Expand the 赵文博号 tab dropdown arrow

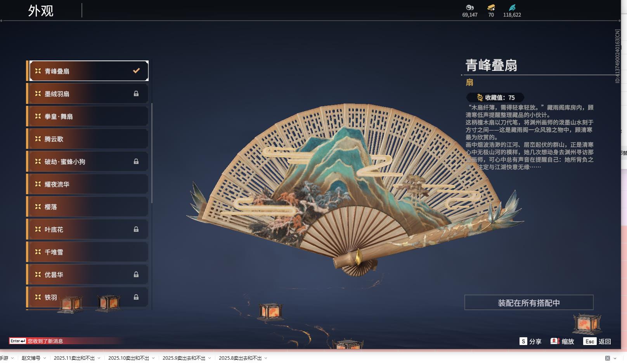pos(45,358)
